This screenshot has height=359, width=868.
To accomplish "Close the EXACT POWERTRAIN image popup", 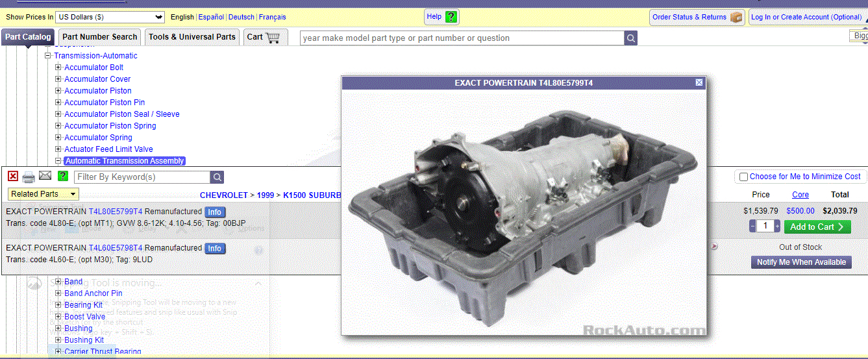I will click(699, 82).
